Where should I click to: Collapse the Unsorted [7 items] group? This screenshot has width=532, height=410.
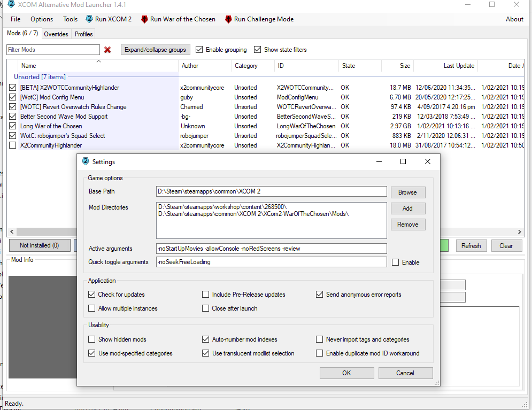40,77
